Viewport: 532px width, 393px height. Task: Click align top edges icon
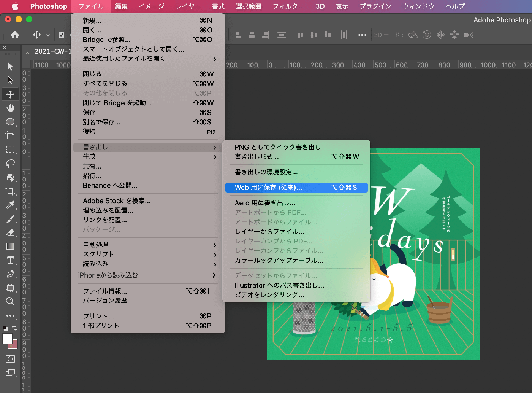click(x=300, y=35)
